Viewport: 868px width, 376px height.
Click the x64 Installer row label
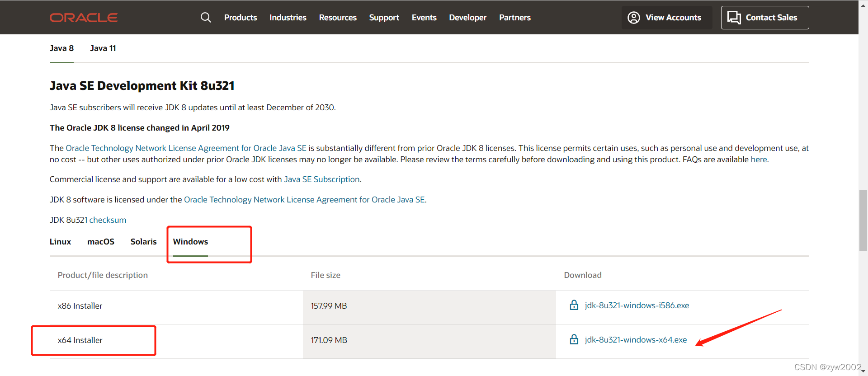[x=80, y=340]
